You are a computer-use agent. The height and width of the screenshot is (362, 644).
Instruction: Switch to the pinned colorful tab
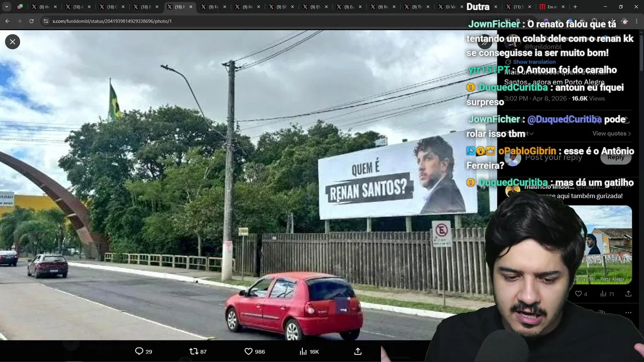[x=20, y=7]
